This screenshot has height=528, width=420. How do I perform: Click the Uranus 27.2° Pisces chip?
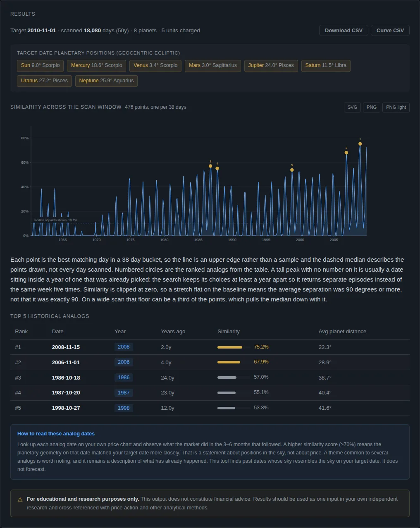(45, 81)
